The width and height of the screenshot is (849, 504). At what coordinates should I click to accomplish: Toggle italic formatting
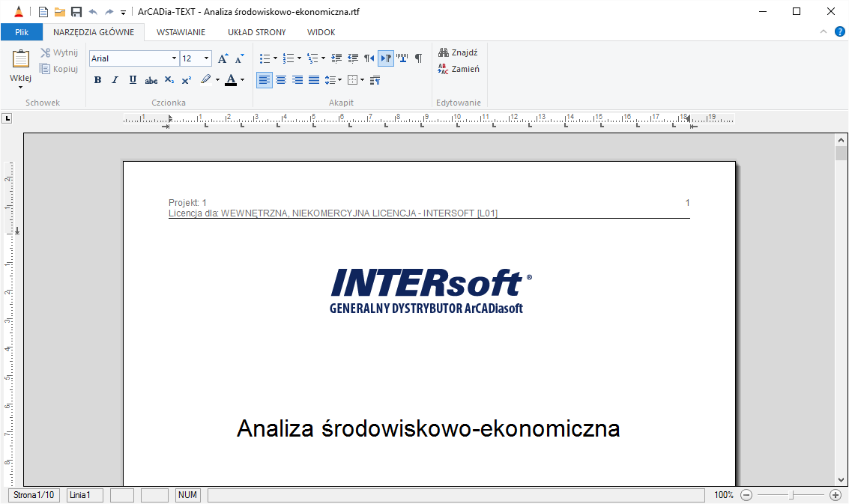pos(115,80)
